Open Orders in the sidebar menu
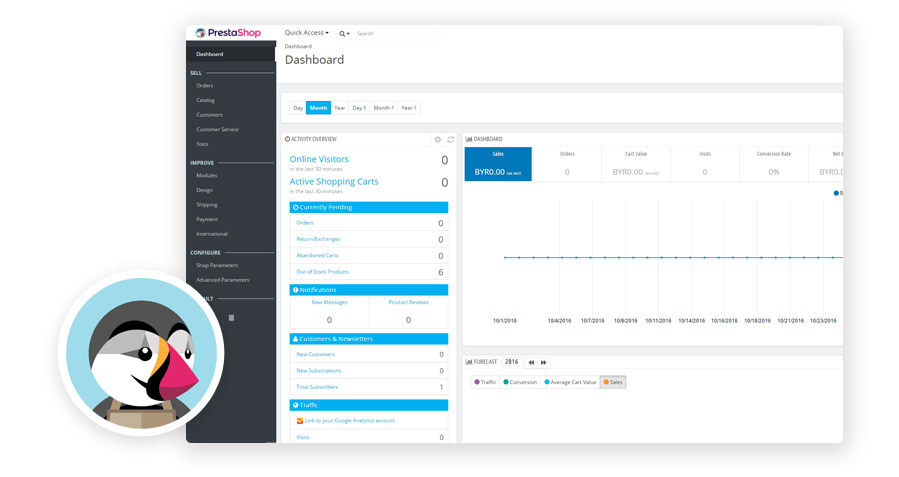The image size is (899, 477). pos(205,85)
